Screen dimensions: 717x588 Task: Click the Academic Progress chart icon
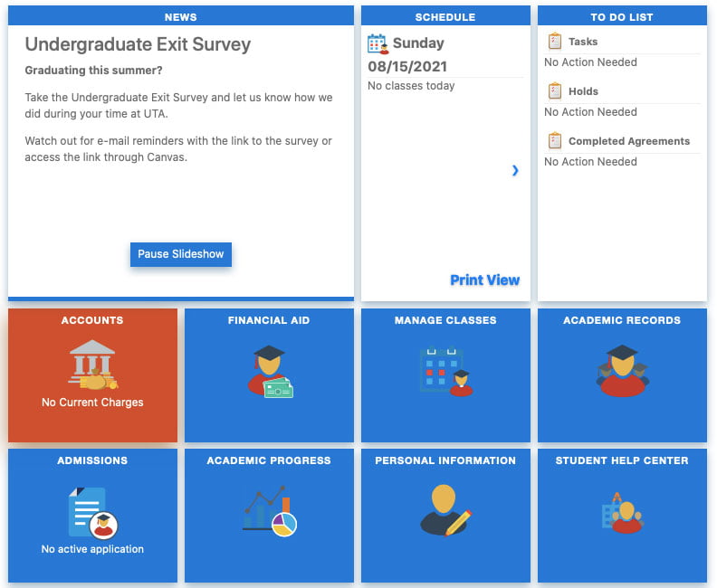pyautogui.click(x=269, y=512)
